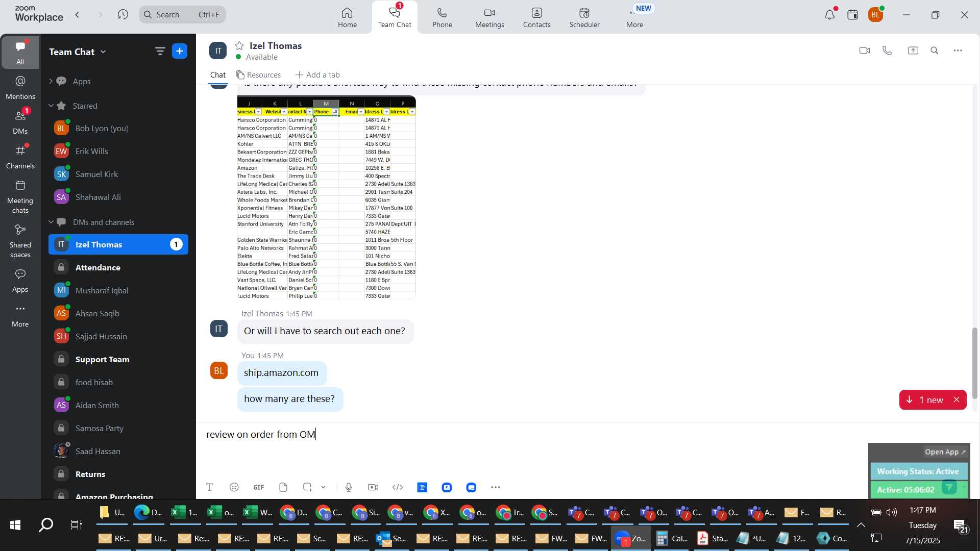
Task: Open chat with Musharaf Iqbal
Action: coord(118,290)
